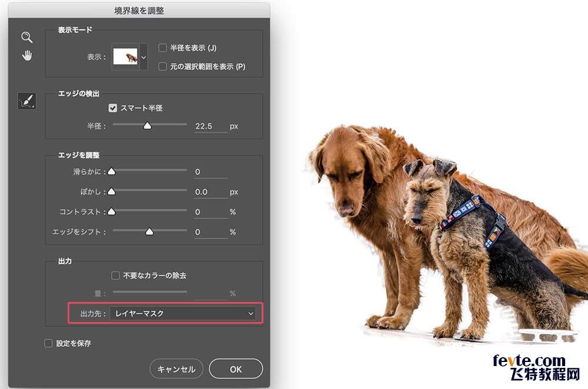Click the エッジを調整 section label
Screen dimensions: 588x389
point(79,155)
